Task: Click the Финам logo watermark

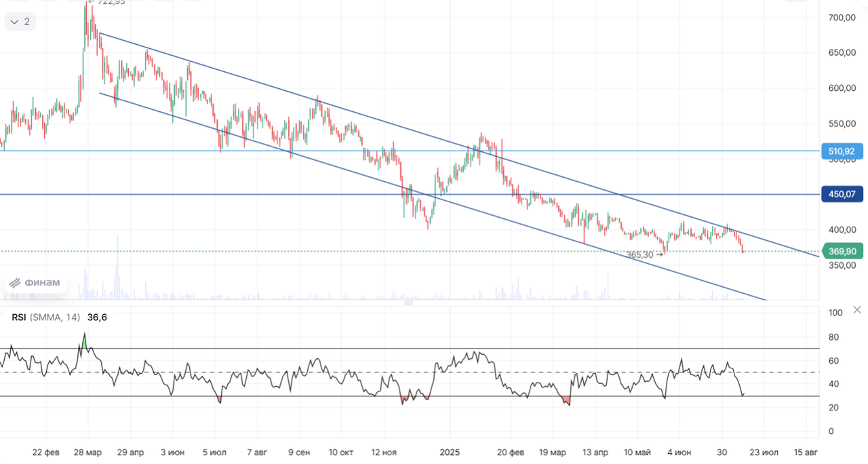Action: click(35, 283)
